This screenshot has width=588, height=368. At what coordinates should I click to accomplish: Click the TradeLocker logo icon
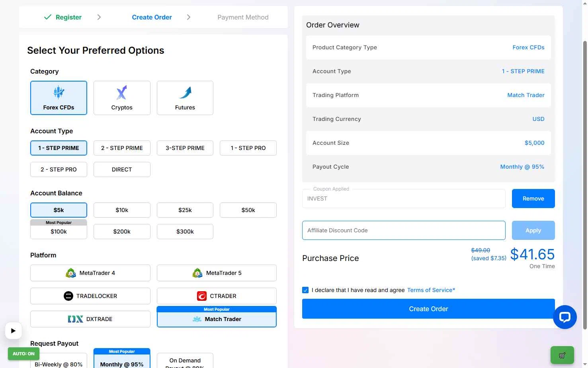tap(68, 296)
